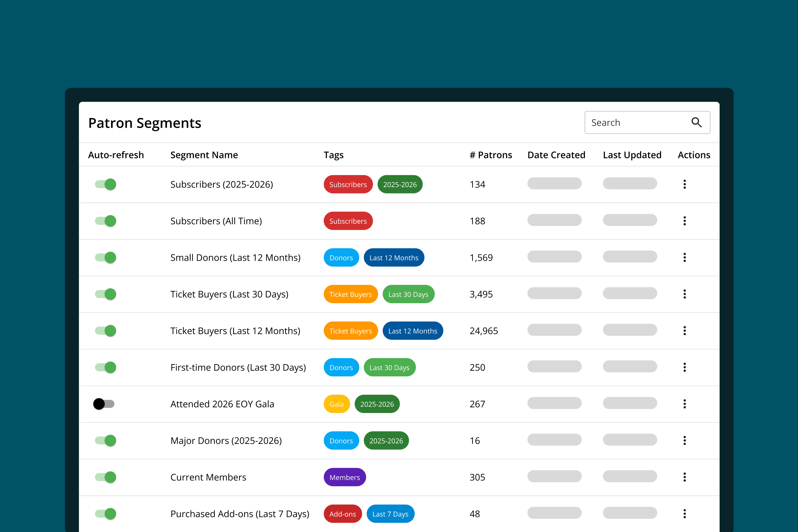This screenshot has width=798, height=532.
Task: Turn off auto-refresh for Subscribers (All Time)
Action: (105, 221)
